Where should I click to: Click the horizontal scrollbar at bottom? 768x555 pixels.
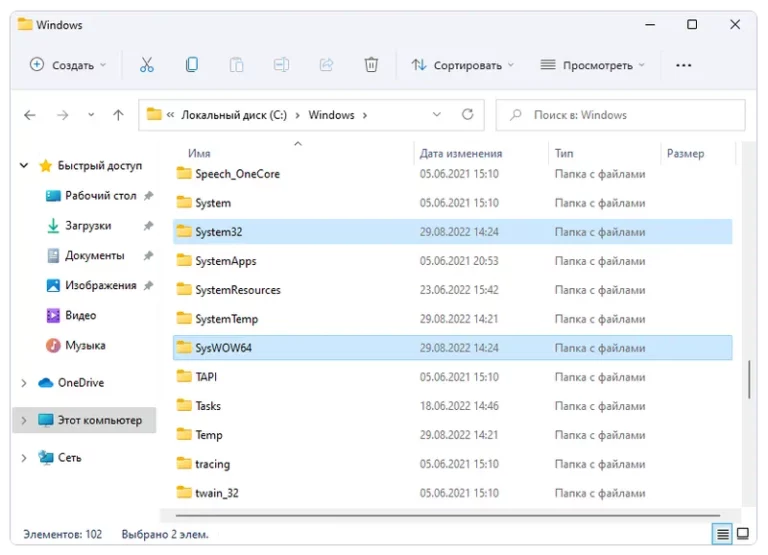coord(448,515)
